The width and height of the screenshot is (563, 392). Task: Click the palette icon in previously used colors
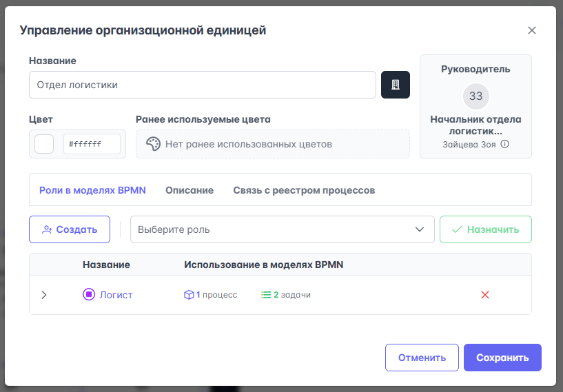153,144
